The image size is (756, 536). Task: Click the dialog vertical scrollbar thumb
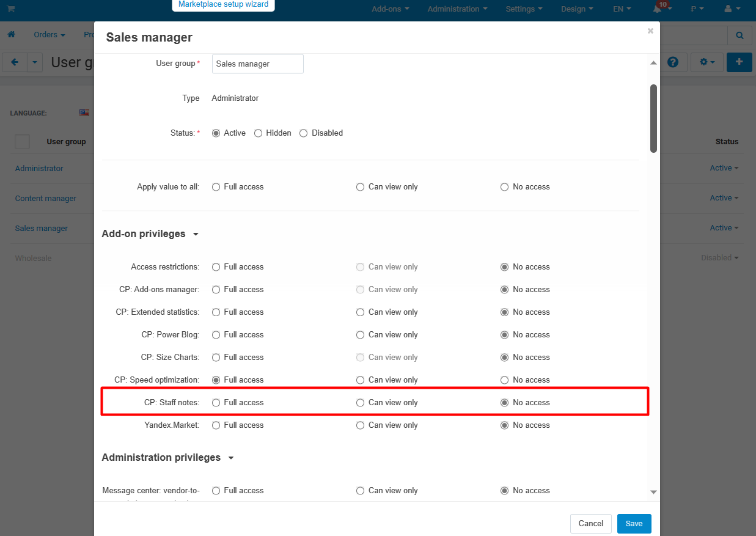click(653, 119)
